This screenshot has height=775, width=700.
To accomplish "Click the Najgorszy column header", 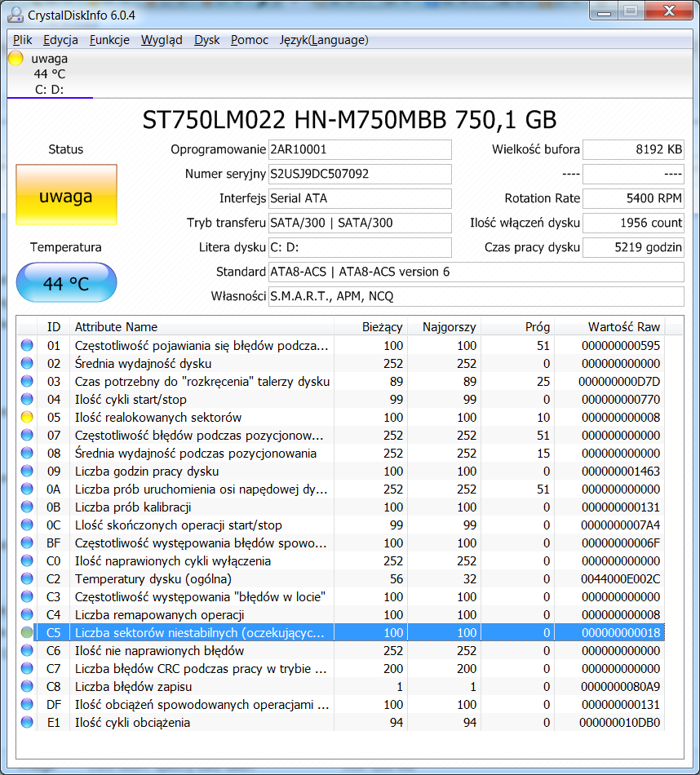I will pyautogui.click(x=444, y=326).
